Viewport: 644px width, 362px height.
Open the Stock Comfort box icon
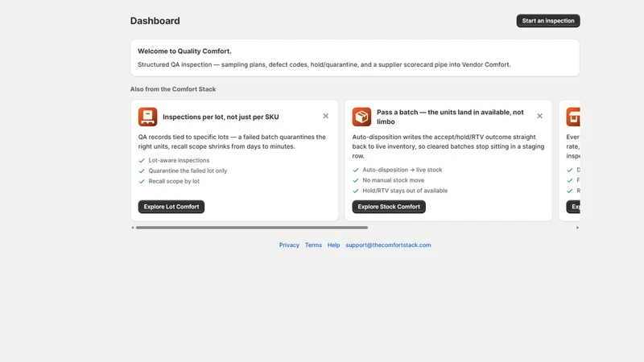click(361, 117)
